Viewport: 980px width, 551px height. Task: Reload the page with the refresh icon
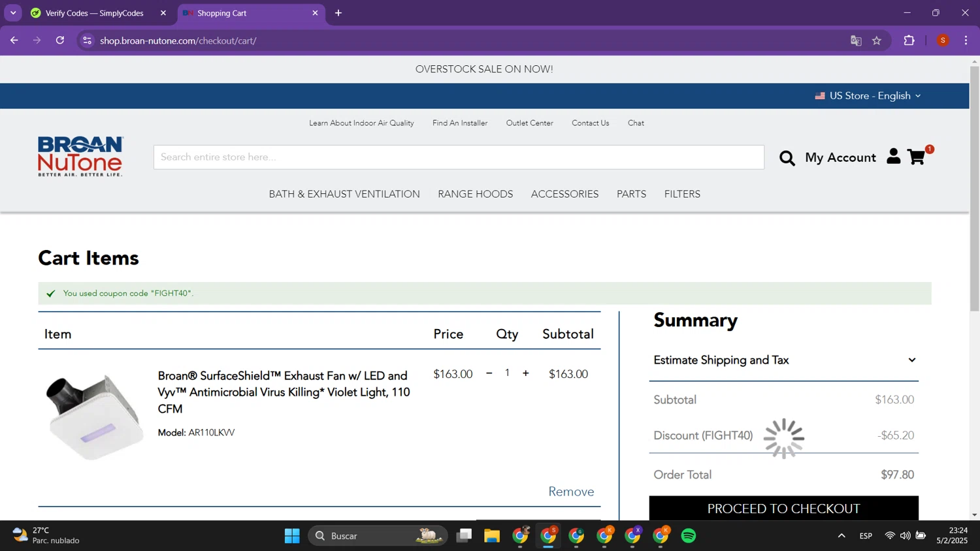(x=60, y=40)
